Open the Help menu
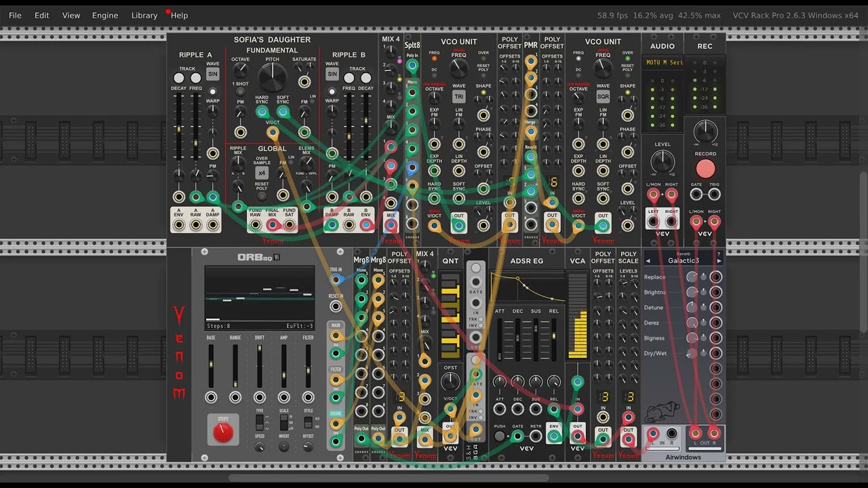Viewport: 868px width, 488px height. click(179, 15)
